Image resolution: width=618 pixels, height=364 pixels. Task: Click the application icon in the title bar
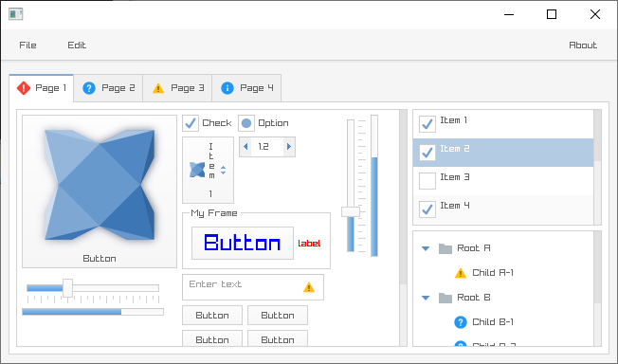coord(16,14)
